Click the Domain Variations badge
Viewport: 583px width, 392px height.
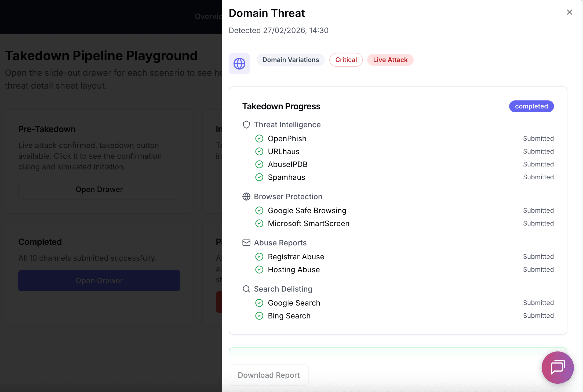(x=291, y=60)
